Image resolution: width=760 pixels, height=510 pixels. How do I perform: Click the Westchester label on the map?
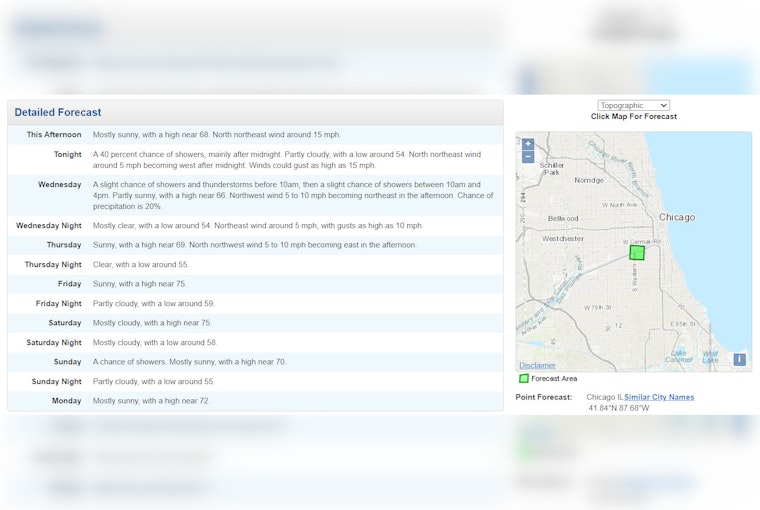[563, 239]
